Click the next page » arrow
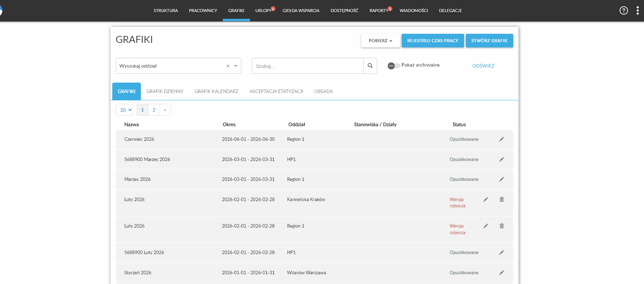The image size is (644, 284). [165, 110]
